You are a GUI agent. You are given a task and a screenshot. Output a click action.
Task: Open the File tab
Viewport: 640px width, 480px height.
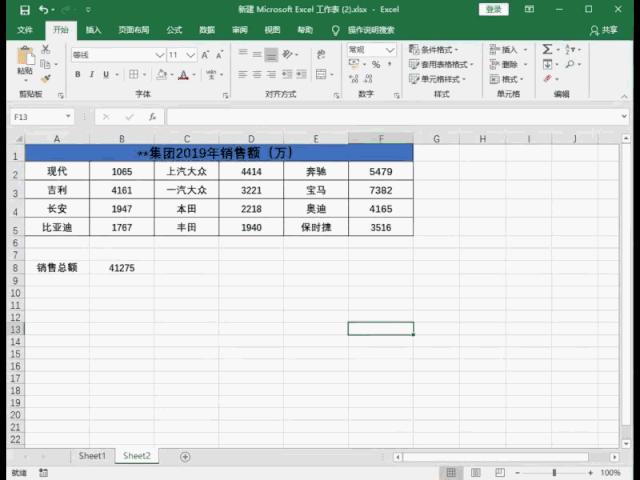tap(25, 30)
